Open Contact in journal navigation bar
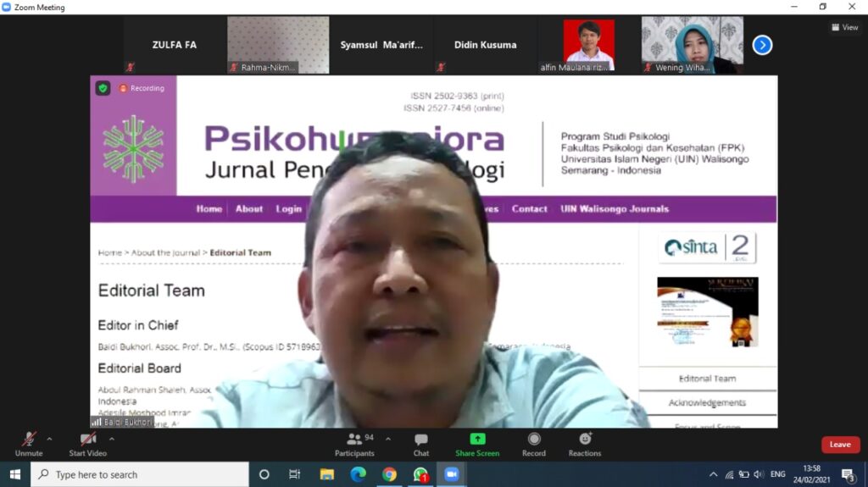The image size is (868, 487). [x=529, y=208]
